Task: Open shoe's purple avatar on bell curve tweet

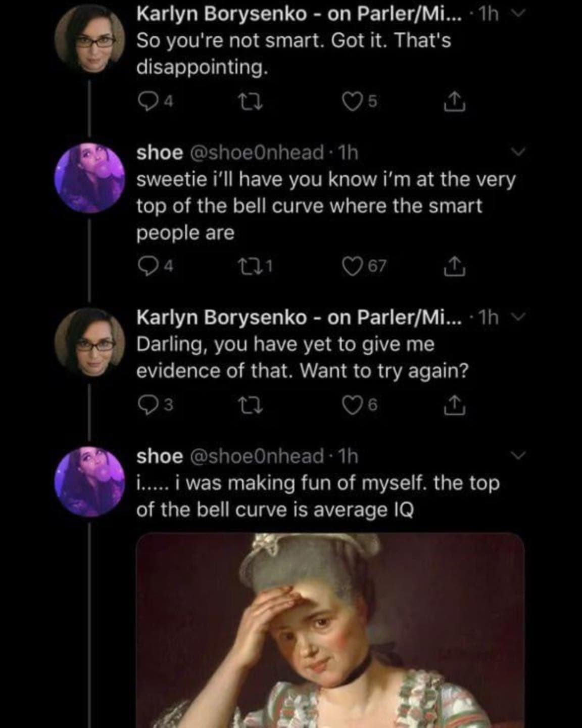Action: 90,177
